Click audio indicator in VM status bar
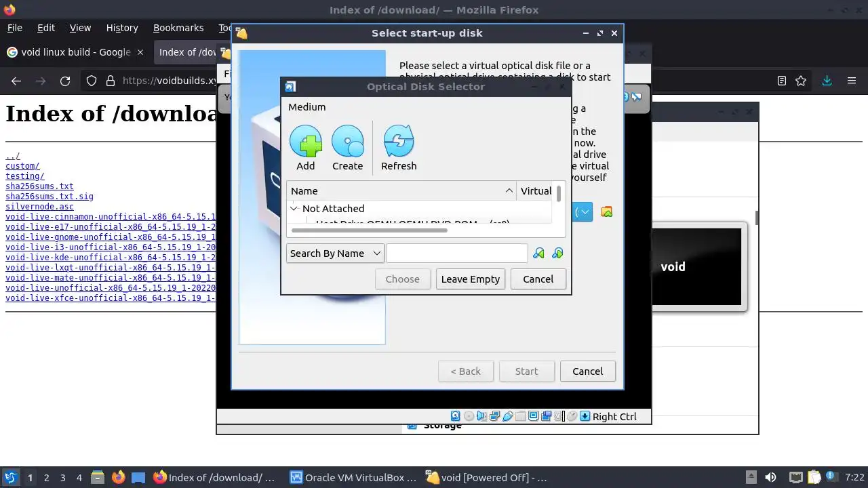Screen dimensions: 868x488 (481, 416)
